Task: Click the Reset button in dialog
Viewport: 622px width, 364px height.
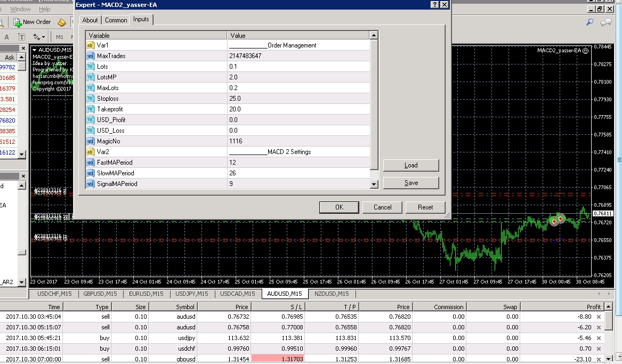Action: pos(425,207)
